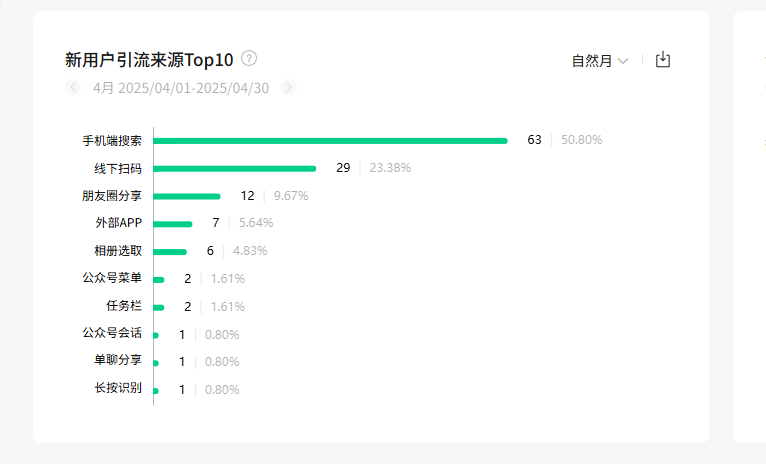Click the 公众号菜单 label

[112, 278]
